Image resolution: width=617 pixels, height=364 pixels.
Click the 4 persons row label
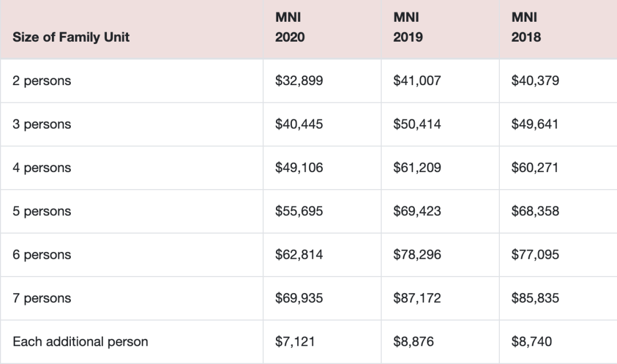coord(42,167)
